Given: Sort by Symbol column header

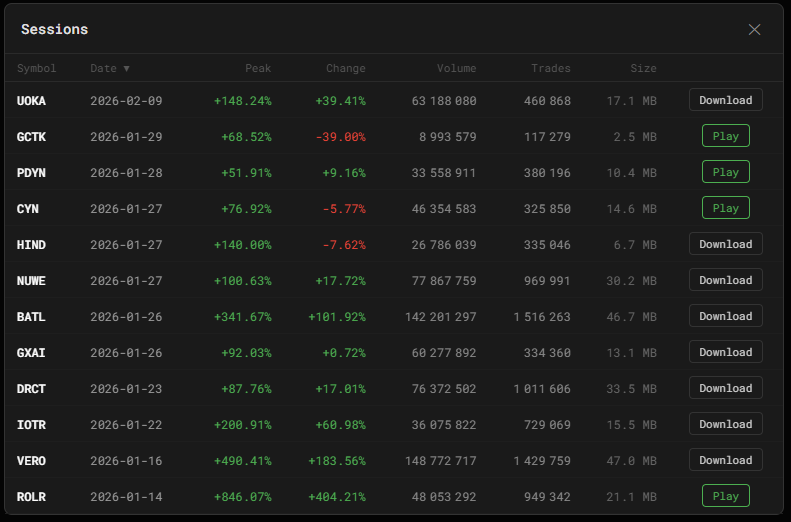Looking at the screenshot, I should pyautogui.click(x=37, y=68).
